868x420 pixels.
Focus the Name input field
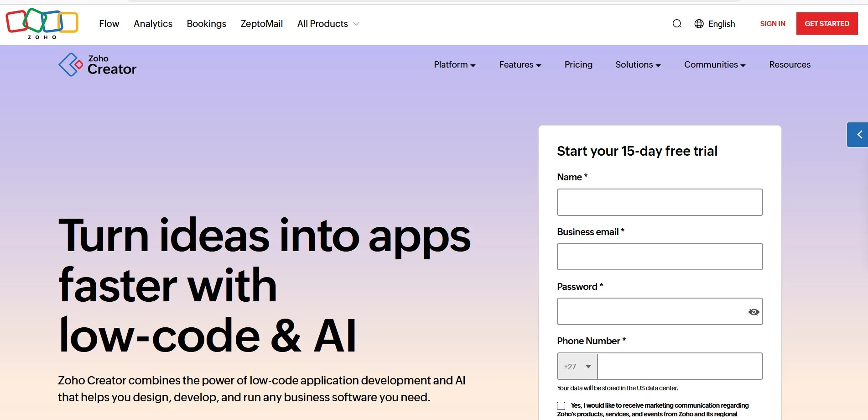[x=660, y=202]
